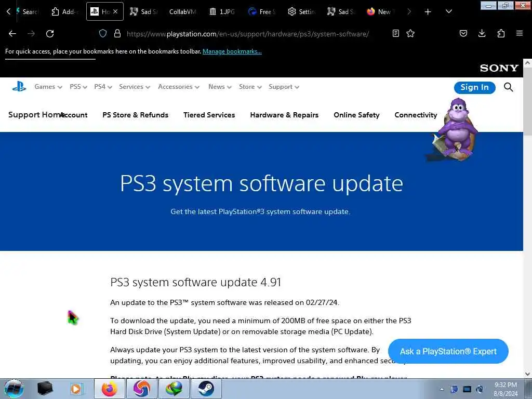Click the PlayStation logo icon
This screenshot has height=399, width=532.
(x=19, y=87)
